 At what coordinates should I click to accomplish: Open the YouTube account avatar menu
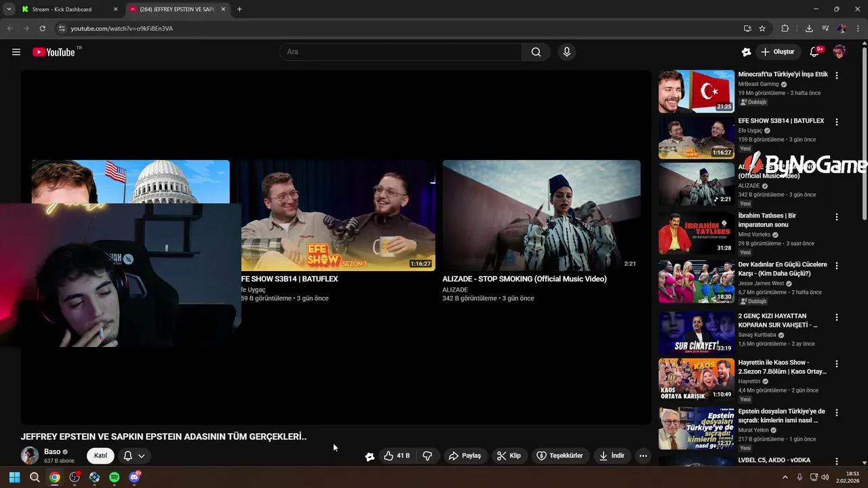point(840,52)
